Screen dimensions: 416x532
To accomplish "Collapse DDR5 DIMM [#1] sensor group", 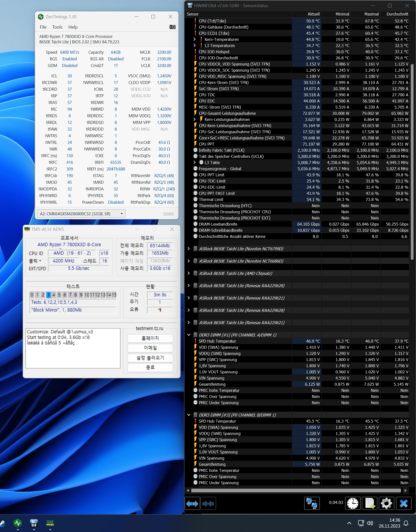I will pyautogui.click(x=189, y=335).
